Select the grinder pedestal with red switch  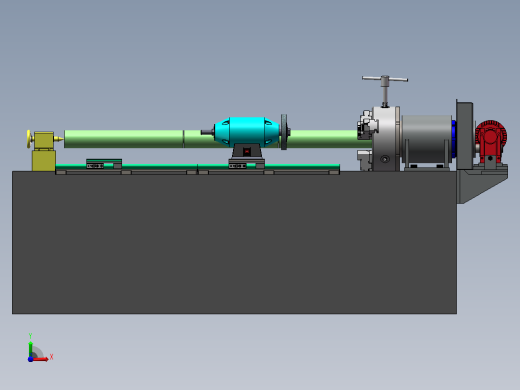click(x=247, y=152)
